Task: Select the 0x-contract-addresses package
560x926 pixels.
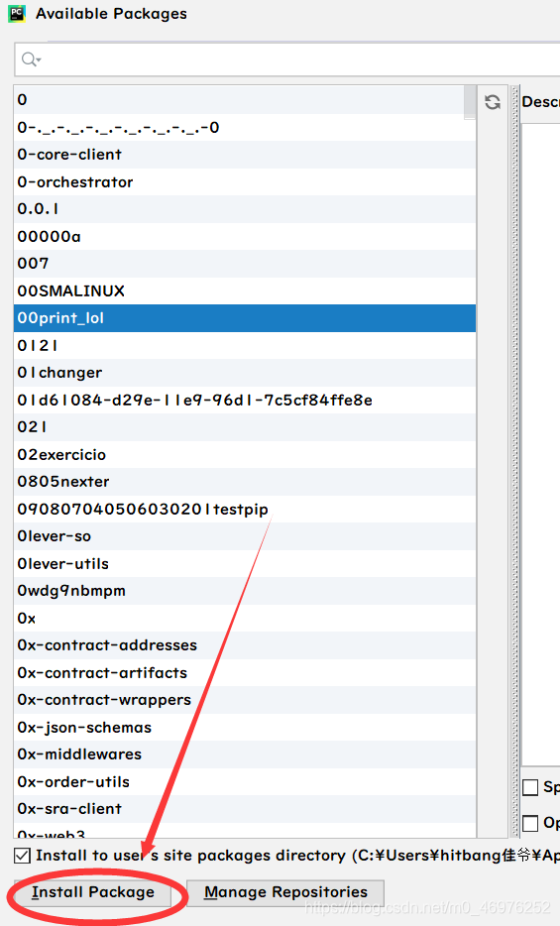Action: 245,644
